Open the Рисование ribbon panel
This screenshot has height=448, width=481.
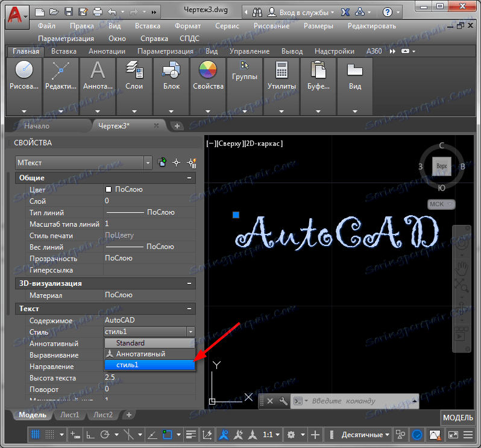tap(24, 86)
